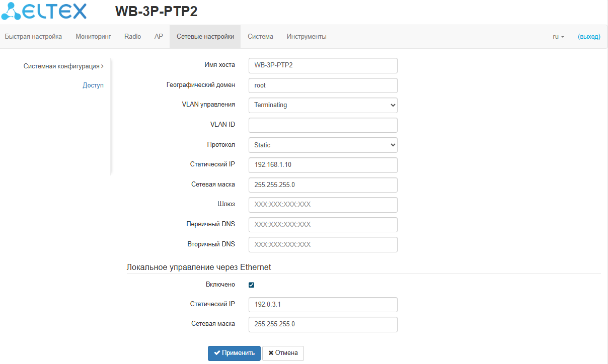Select Системная конфигурация in sidebar
608x364 pixels.
63,66
